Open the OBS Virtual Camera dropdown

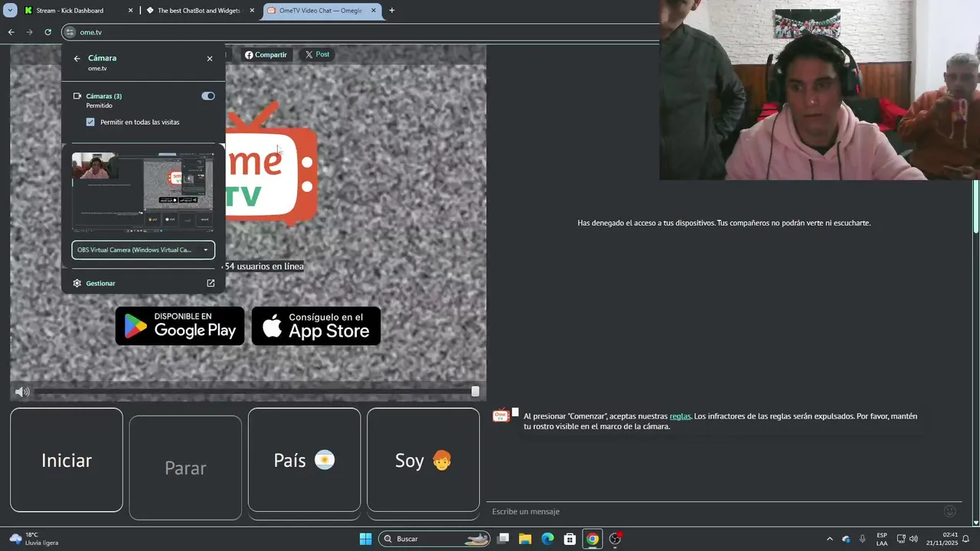[143, 249]
